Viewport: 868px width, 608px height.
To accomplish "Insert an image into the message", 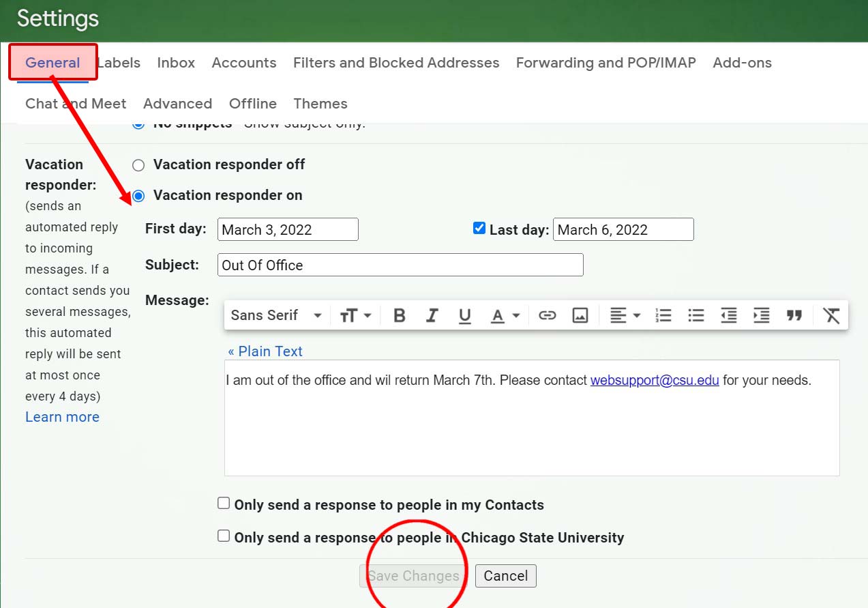I will coord(580,315).
